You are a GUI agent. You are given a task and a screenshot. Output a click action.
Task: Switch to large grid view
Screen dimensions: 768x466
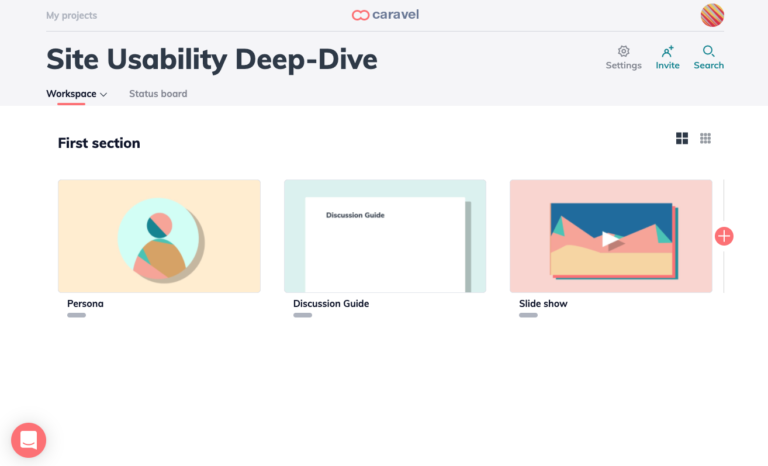(x=682, y=138)
